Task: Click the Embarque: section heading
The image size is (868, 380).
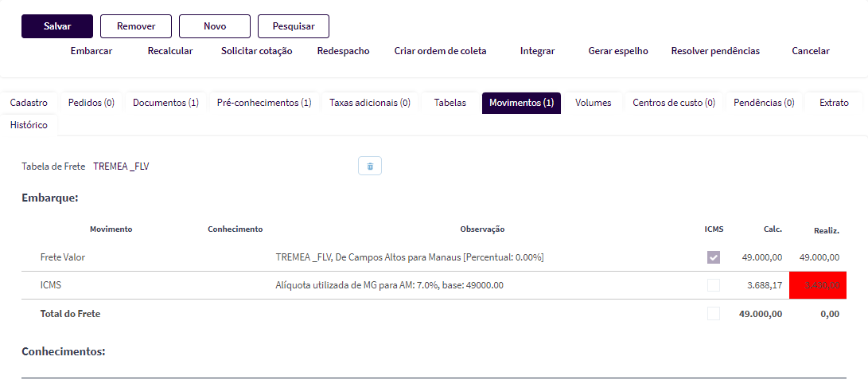Action: [50, 198]
